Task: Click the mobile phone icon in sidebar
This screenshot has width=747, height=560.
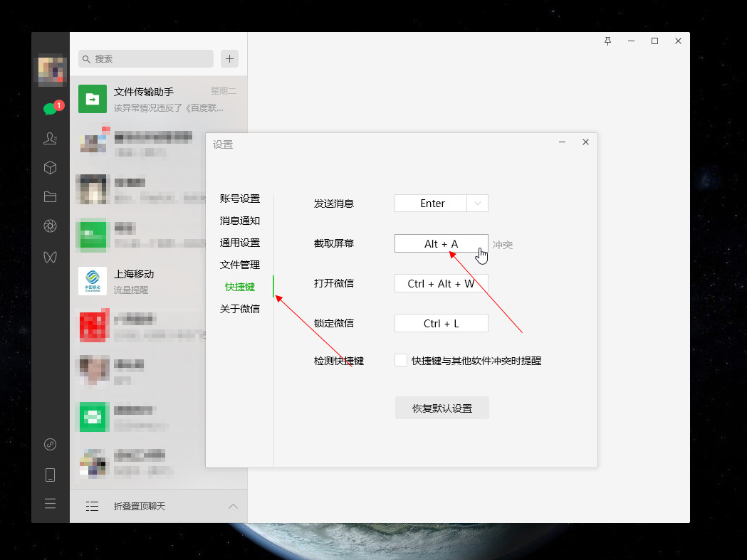Action: coord(50,475)
